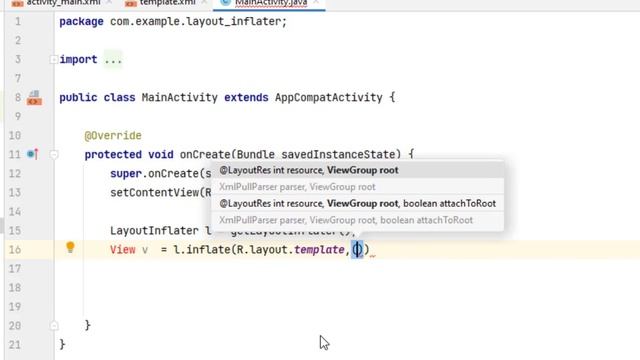Click the extends keyword

[x=246, y=98]
